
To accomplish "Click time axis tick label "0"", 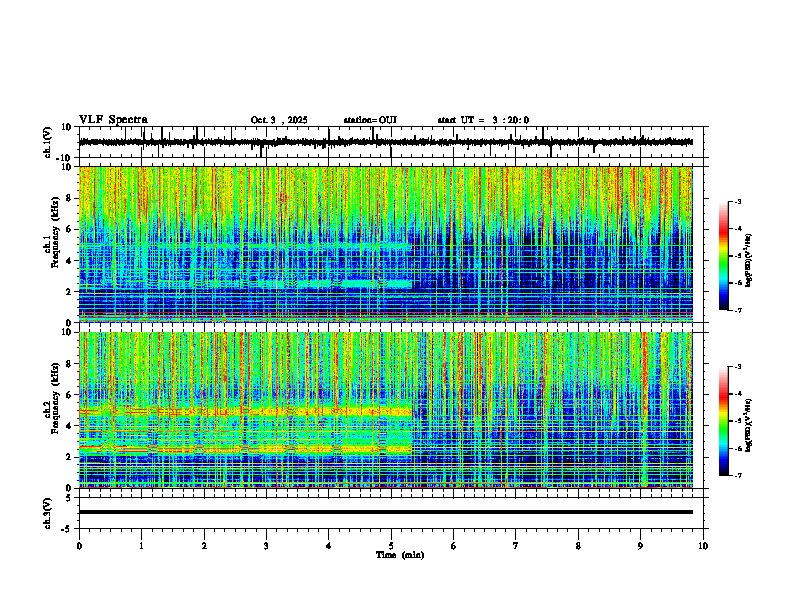I will 79,546.
